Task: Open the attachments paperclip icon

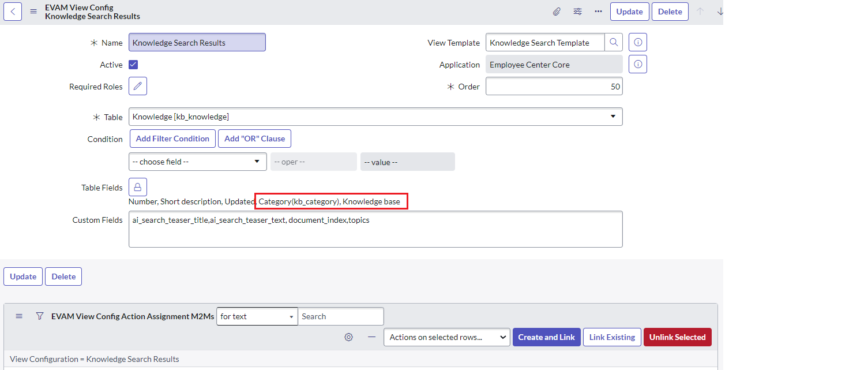Action: coord(557,12)
